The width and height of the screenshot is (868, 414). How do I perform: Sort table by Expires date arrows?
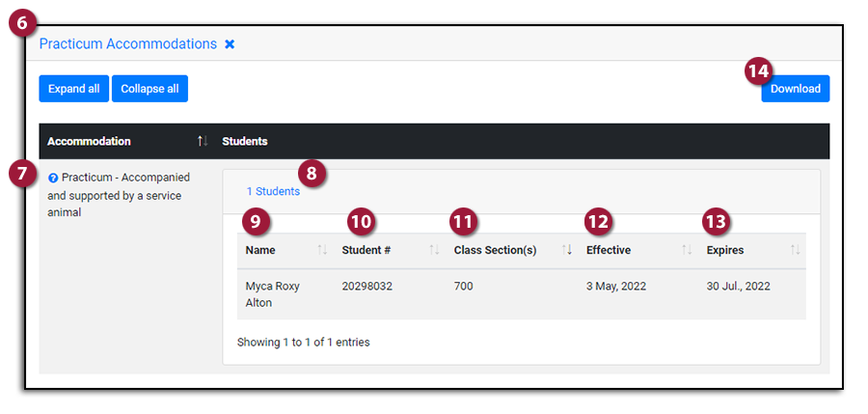click(x=795, y=250)
